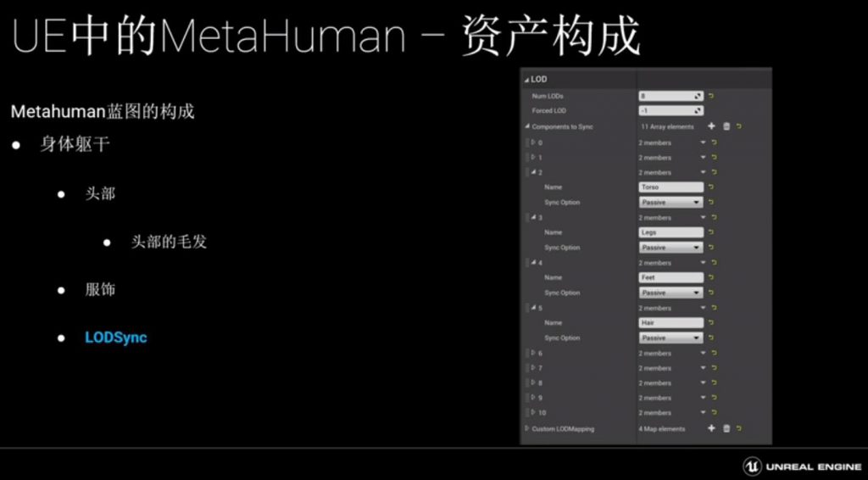Viewport: 868px width, 480px height.
Task: Edit the Legs name field
Action: 671,232
